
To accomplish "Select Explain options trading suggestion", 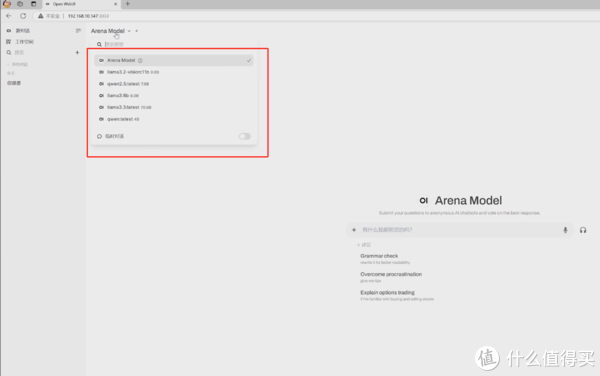I will tap(397, 295).
